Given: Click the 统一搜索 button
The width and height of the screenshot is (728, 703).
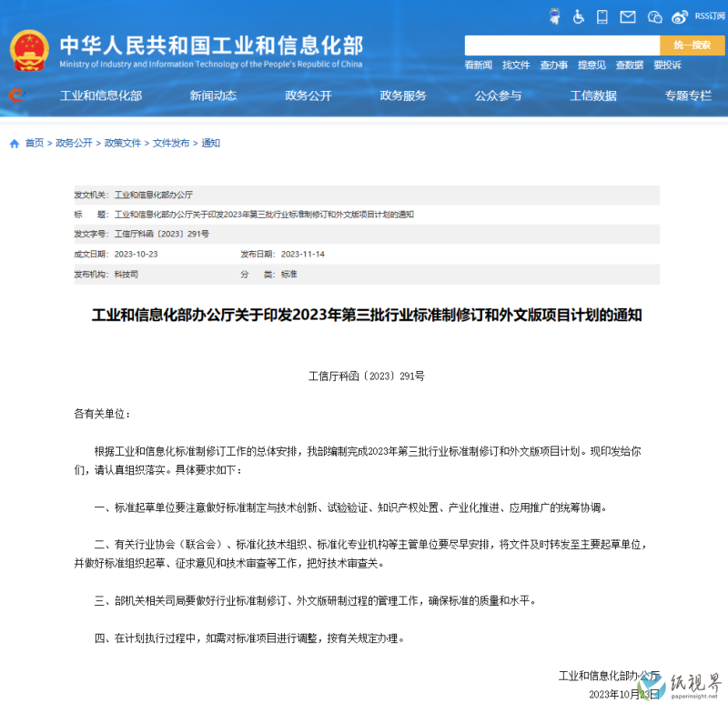Looking at the screenshot, I should [692, 45].
